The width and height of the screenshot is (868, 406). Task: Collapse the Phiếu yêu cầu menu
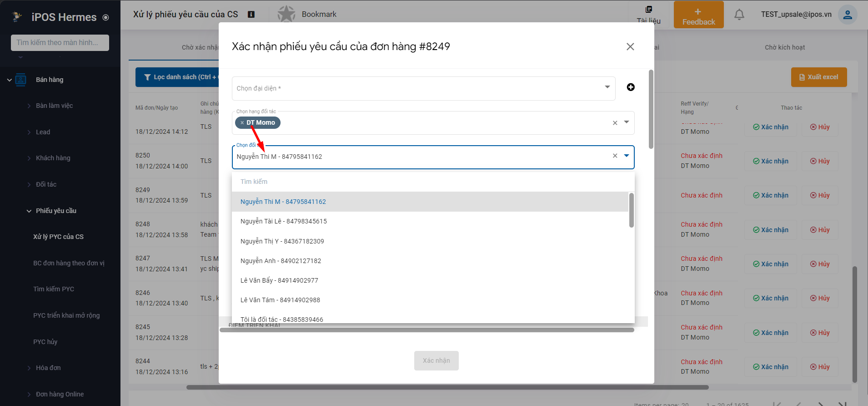click(29, 211)
